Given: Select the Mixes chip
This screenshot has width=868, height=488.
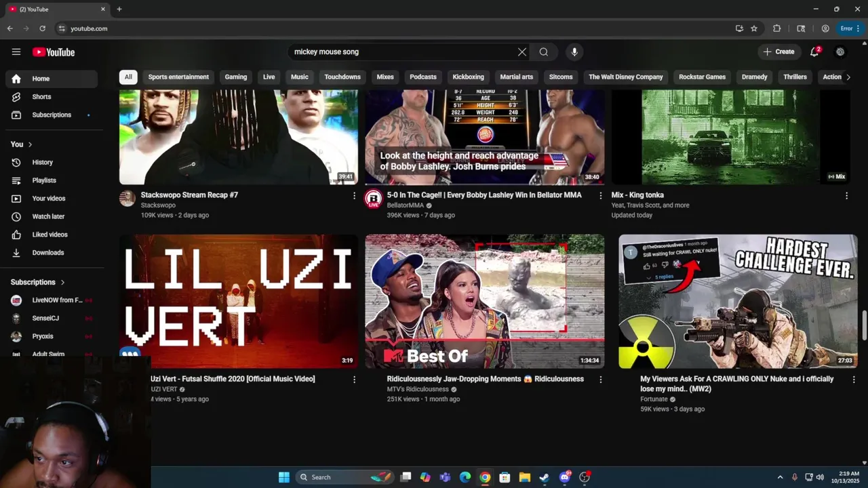Looking at the screenshot, I should tap(385, 77).
